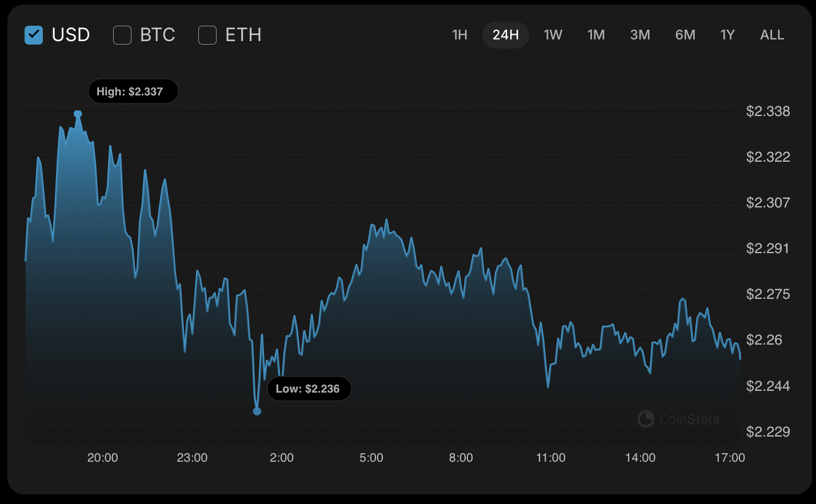This screenshot has width=816, height=504.
Task: Select the 24H time range tab
Action: point(506,35)
